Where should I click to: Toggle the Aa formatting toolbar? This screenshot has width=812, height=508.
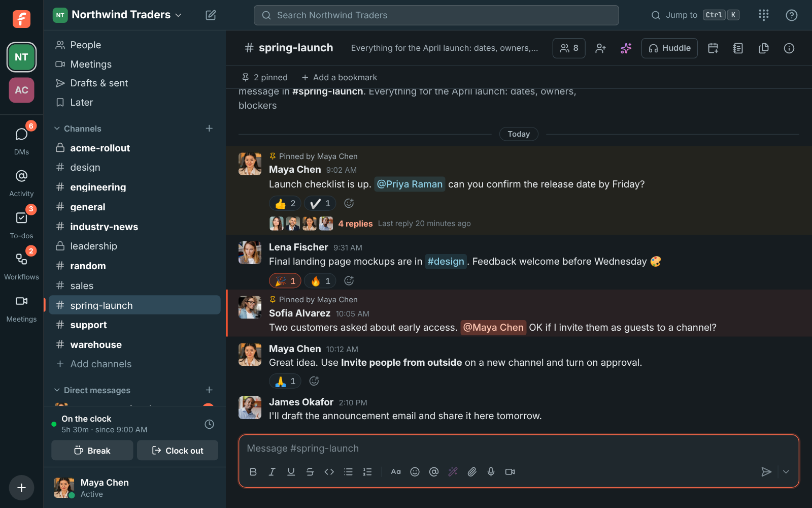(x=396, y=472)
